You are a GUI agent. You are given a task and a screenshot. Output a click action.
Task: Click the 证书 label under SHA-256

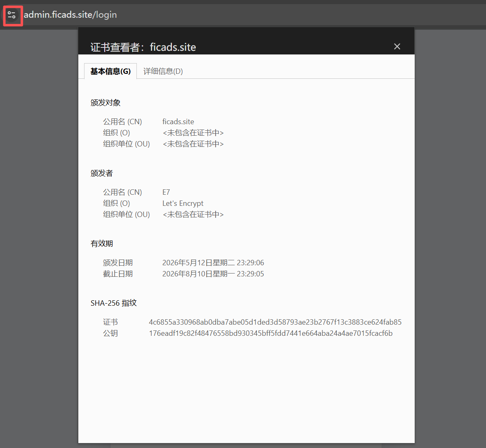coord(110,322)
